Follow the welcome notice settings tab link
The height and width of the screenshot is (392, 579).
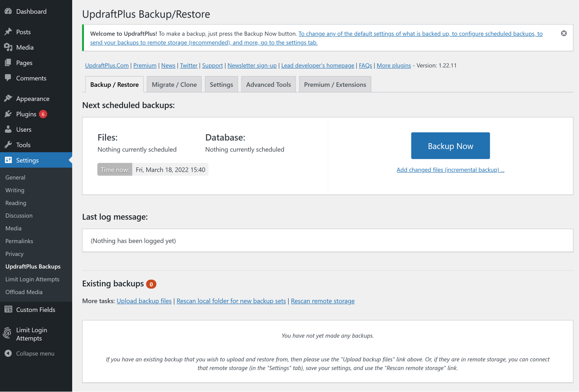pos(316,38)
